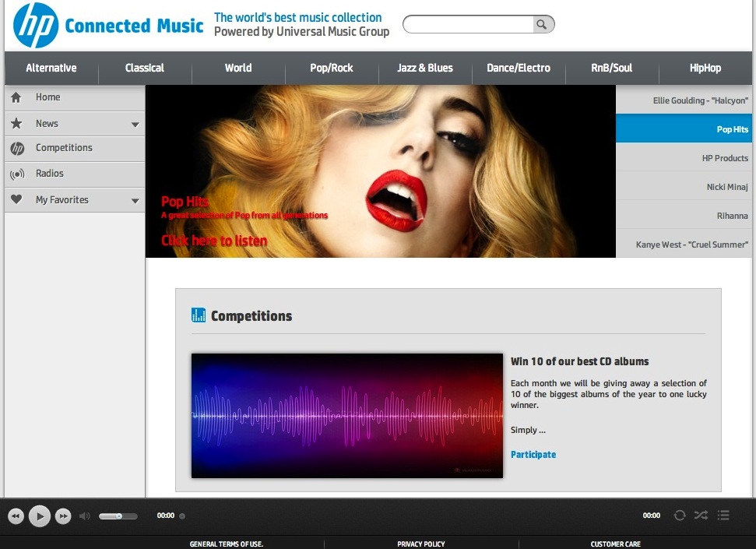Viewport: 756px width, 549px height.
Task: Select Ellie Goulding - "Halcyon" banner item
Action: pyautogui.click(x=684, y=100)
